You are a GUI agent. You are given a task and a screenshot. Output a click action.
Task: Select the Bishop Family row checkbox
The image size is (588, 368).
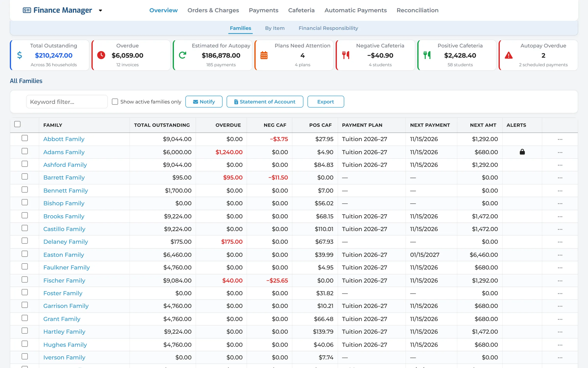(x=25, y=202)
